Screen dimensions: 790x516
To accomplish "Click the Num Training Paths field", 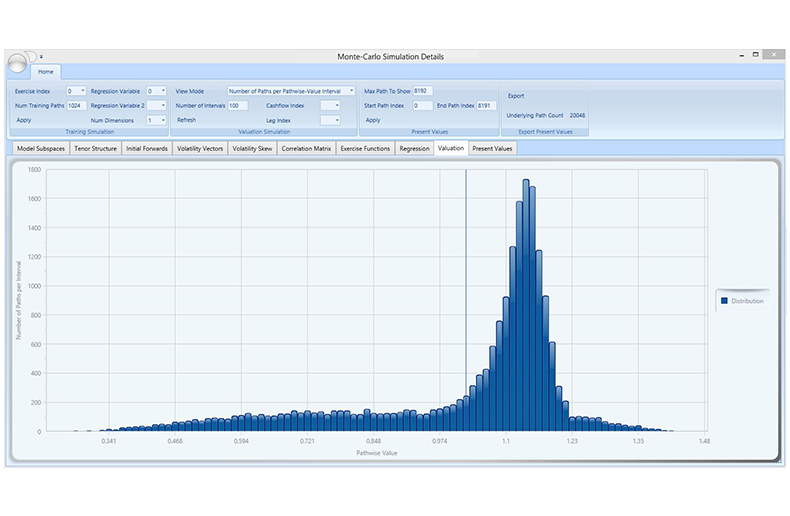I will 77,105.
